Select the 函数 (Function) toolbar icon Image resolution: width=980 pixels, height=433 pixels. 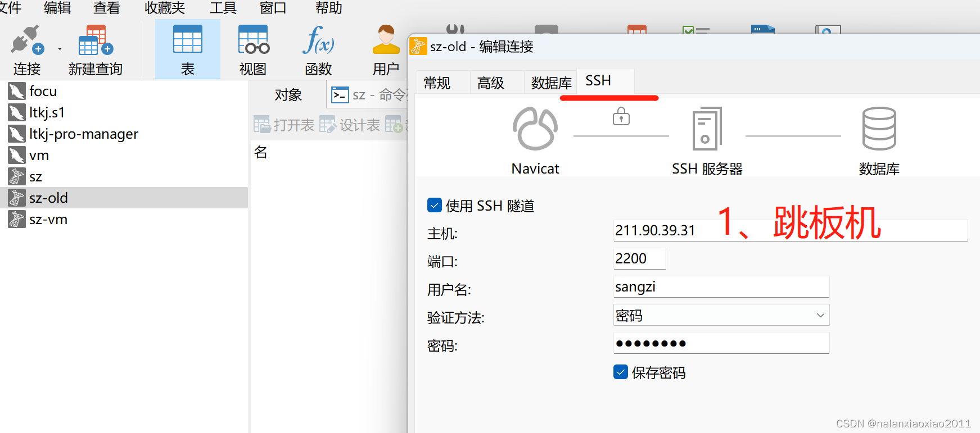click(x=318, y=40)
